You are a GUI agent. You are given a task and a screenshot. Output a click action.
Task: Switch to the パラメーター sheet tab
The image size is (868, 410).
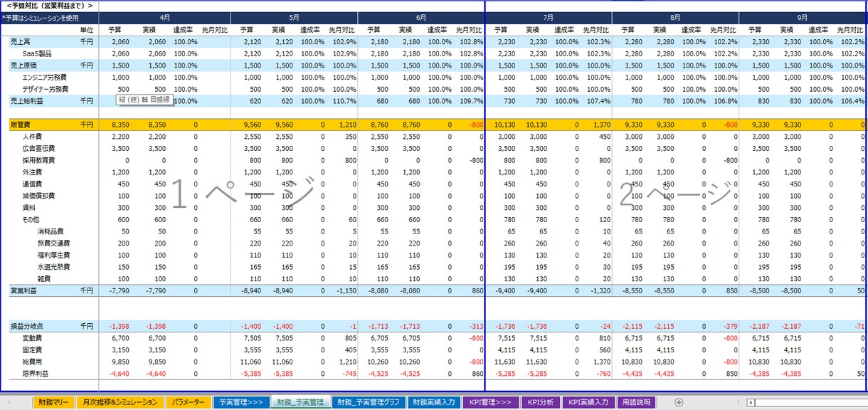[189, 402]
